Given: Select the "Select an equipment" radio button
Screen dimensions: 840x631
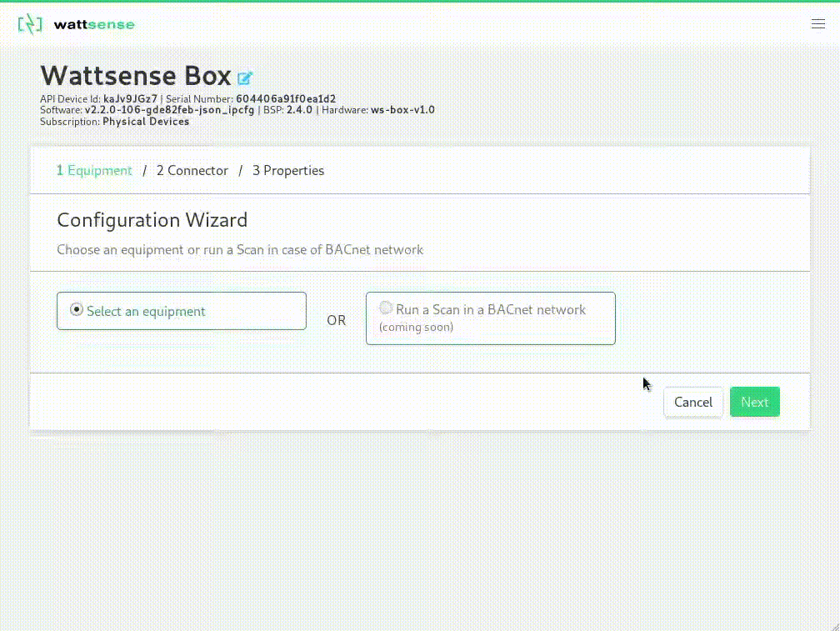Looking at the screenshot, I should click(77, 309).
